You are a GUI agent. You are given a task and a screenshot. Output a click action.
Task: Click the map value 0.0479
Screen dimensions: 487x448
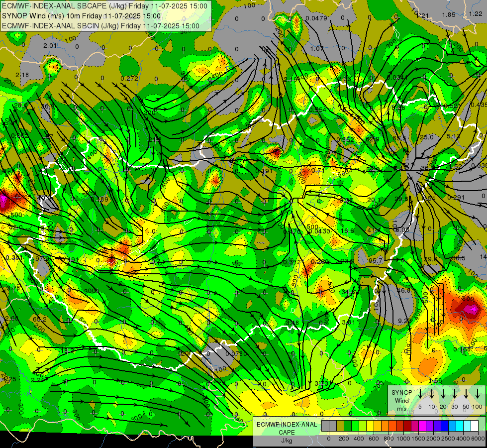(316, 18)
